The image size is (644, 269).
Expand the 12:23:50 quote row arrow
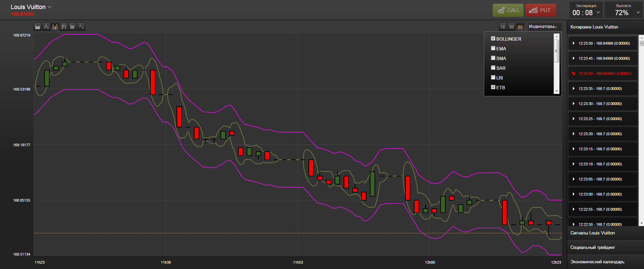[574, 43]
